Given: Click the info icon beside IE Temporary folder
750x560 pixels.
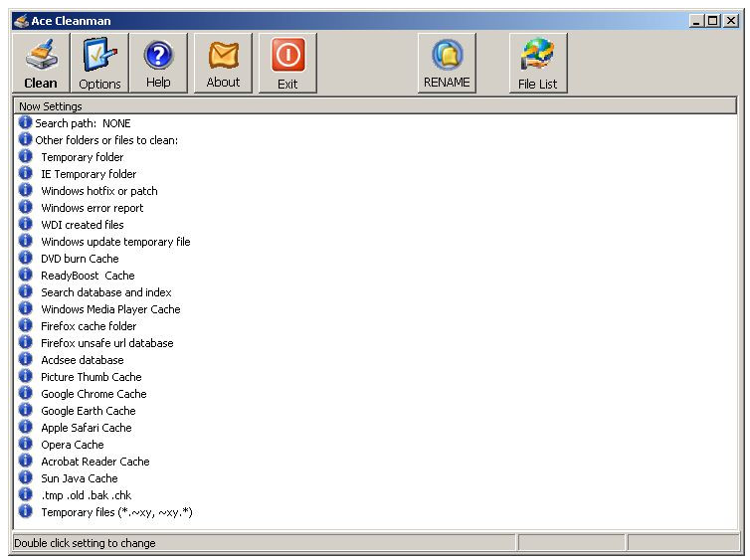Looking at the screenshot, I should tap(25, 174).
